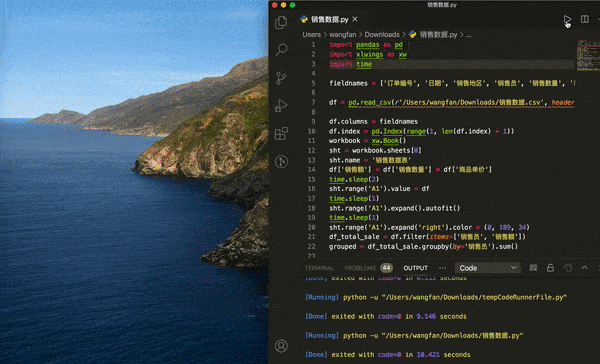Click the text 'import xlwings as xw'
Image resolution: width=600 pixels, height=364 pixels.
coord(368,54)
